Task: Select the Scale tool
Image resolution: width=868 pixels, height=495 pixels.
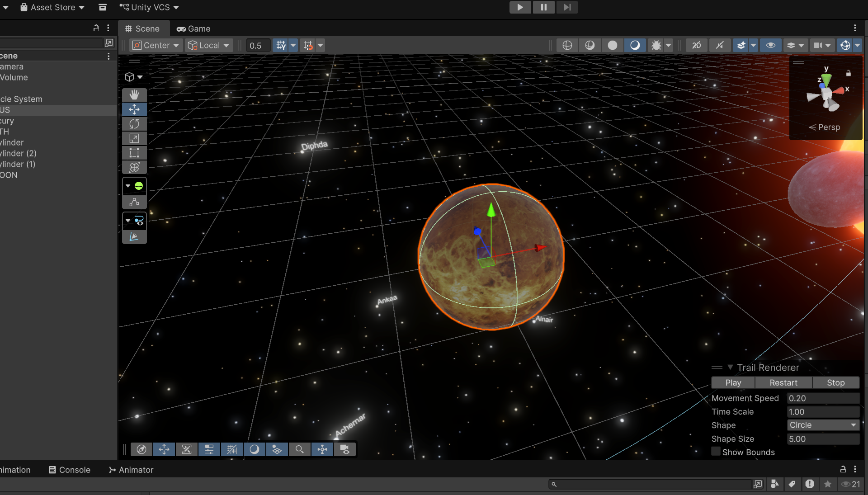Action: (x=134, y=138)
